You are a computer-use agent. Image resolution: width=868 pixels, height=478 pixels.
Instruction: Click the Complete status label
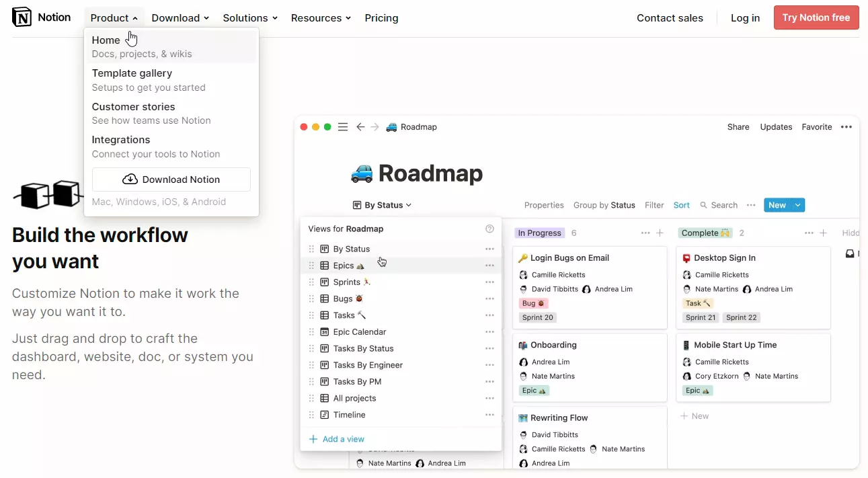coord(705,233)
